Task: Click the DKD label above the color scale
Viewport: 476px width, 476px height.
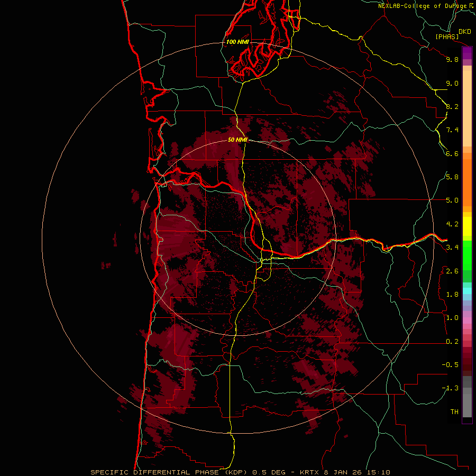Action: tap(465, 32)
